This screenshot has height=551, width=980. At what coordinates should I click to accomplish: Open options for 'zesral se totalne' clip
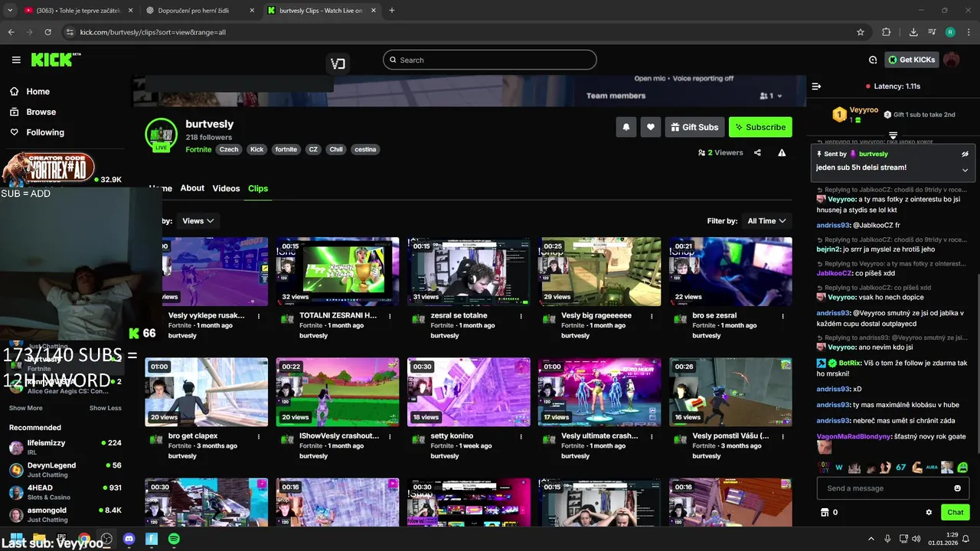tap(521, 315)
